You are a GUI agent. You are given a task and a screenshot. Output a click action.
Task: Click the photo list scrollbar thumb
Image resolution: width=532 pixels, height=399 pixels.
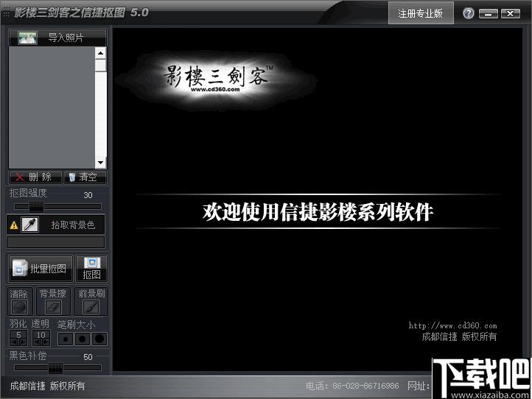(100, 66)
